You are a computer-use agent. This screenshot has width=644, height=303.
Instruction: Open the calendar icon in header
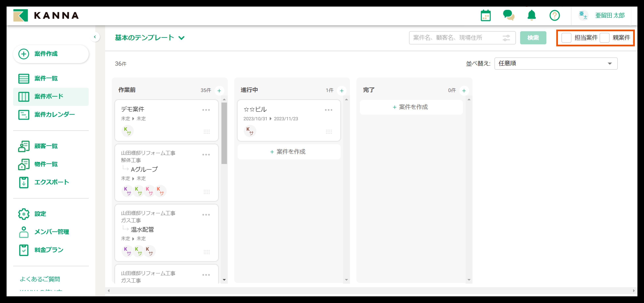click(x=485, y=15)
